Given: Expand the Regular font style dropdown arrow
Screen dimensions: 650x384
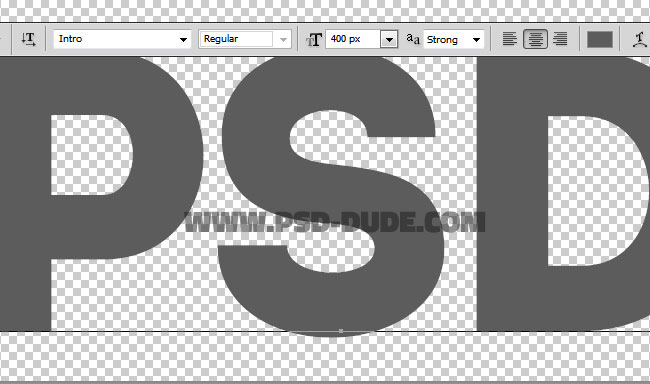Looking at the screenshot, I should [283, 40].
